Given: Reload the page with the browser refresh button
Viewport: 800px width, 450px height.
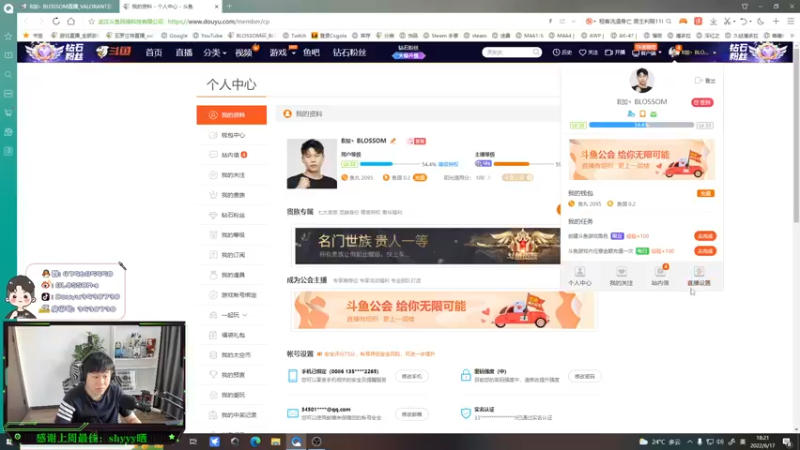Looking at the screenshot, I should coord(56,21).
